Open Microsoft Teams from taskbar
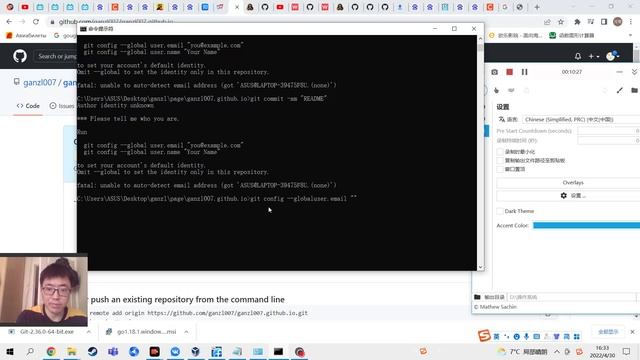 pyautogui.click(x=113, y=351)
